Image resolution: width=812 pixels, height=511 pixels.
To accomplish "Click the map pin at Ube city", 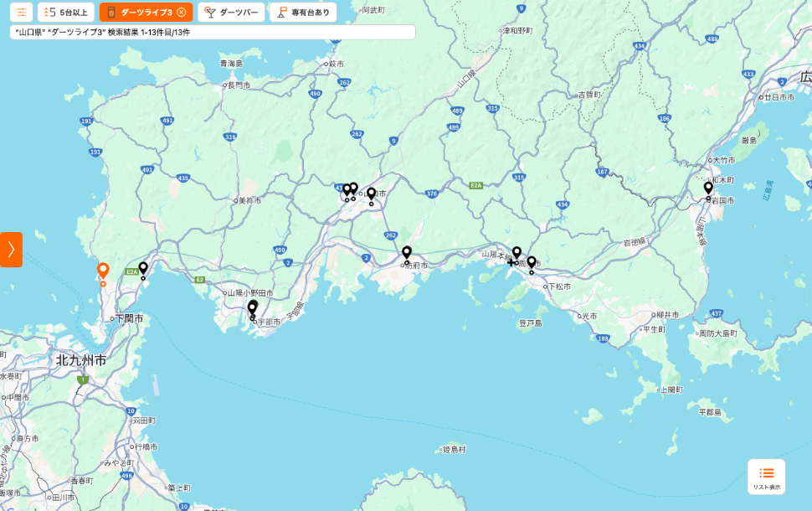I will point(252,308).
